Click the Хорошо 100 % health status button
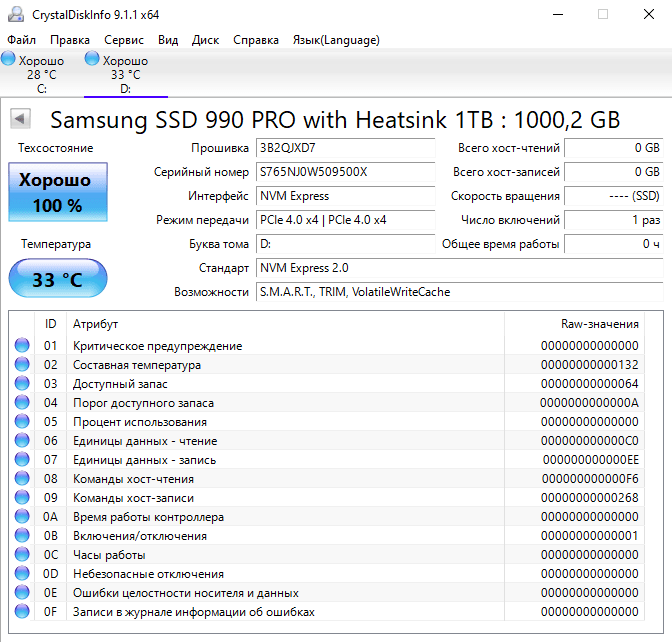This screenshot has width=672, height=642. [58, 192]
